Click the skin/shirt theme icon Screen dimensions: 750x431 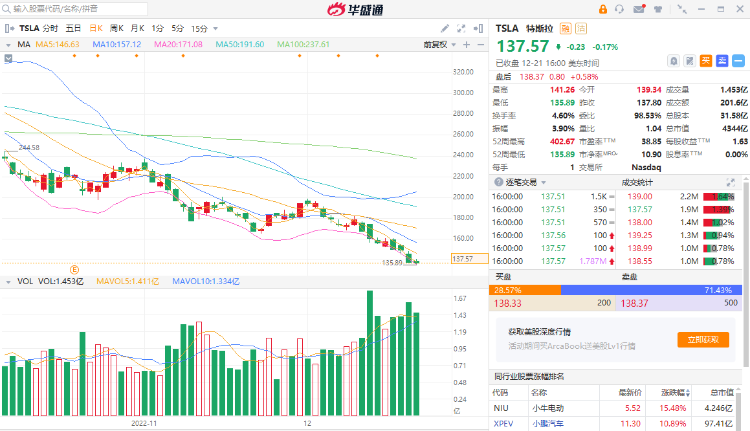coord(658,9)
